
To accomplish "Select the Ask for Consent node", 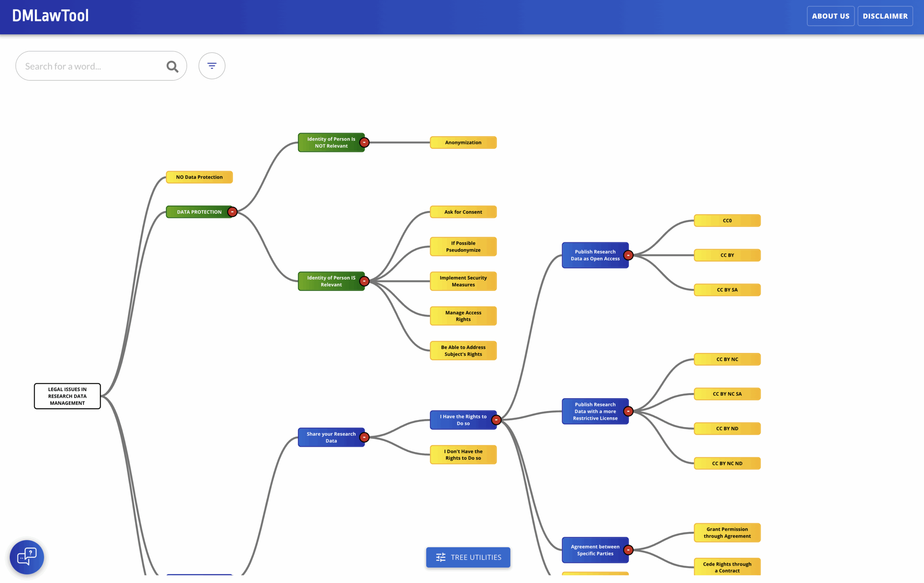I will coord(463,212).
